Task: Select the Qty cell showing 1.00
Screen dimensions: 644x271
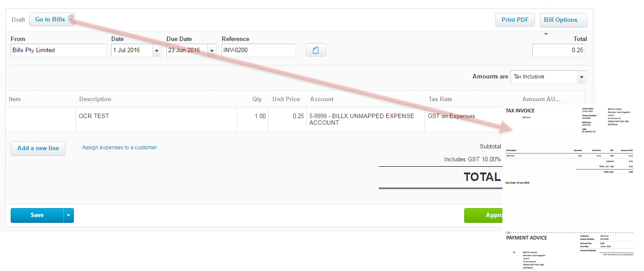Action: click(x=252, y=119)
